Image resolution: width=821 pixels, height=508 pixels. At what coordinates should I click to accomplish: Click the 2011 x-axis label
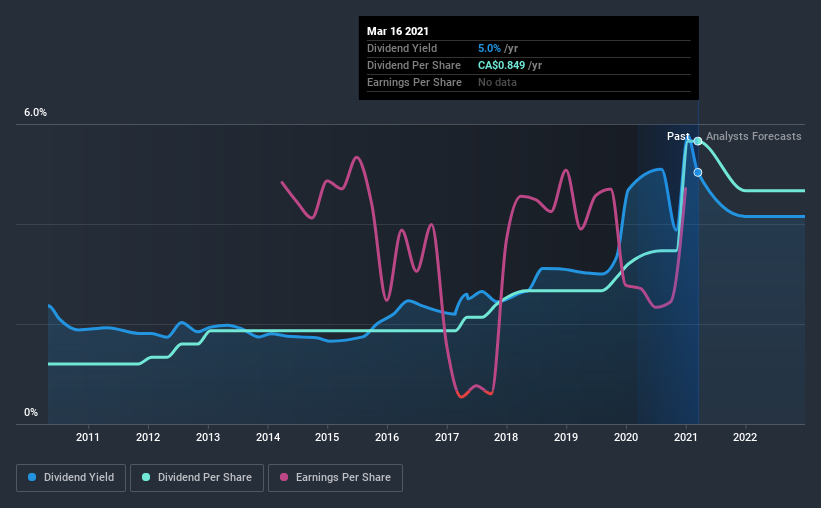pos(87,437)
